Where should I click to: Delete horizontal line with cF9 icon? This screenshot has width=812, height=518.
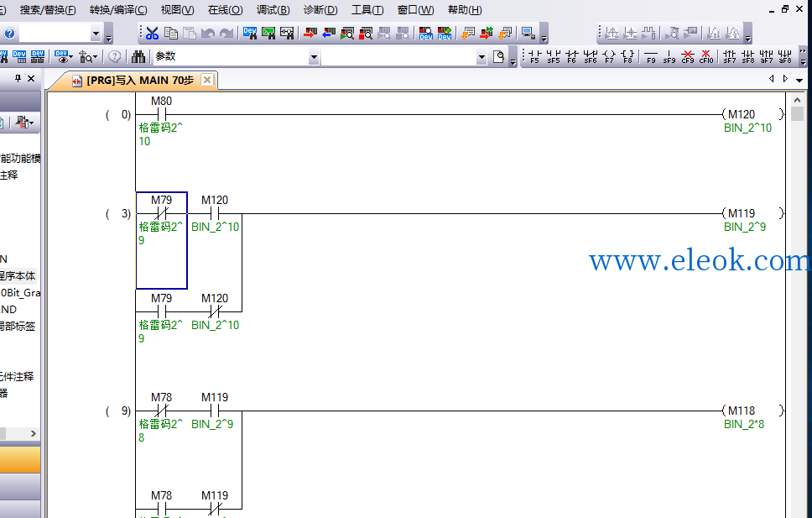[x=688, y=56]
